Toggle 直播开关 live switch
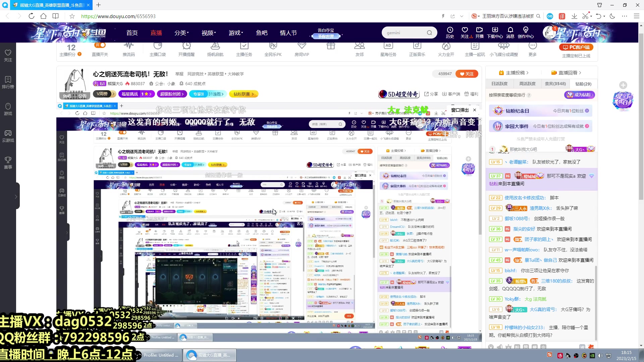Viewport: 644px width, 362px height. [100, 45]
